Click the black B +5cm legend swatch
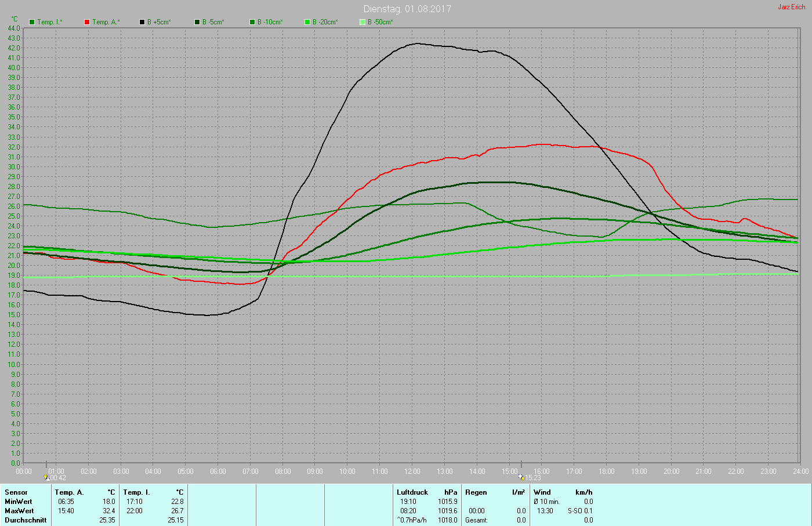 click(x=142, y=22)
